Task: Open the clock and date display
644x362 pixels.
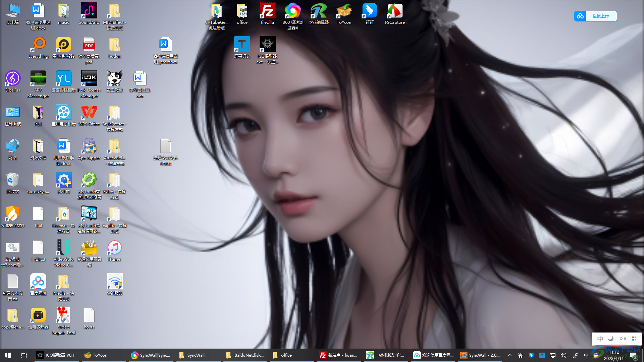Action: (614, 355)
